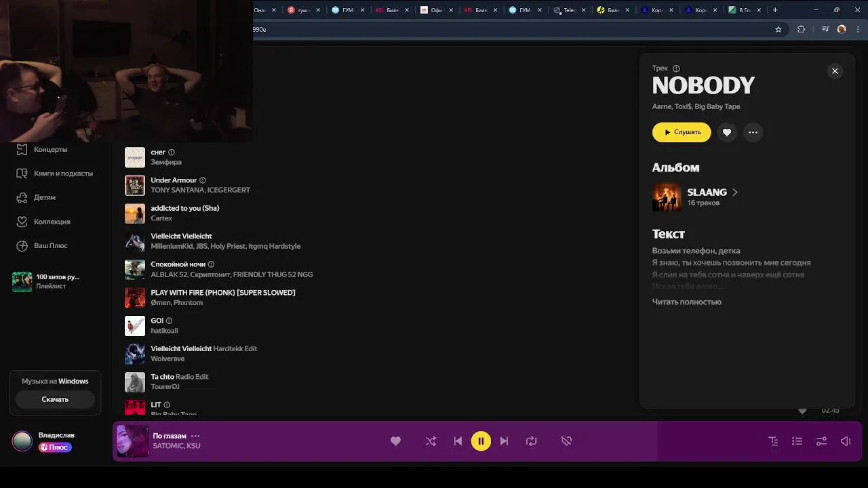Open the SLAANG album cover thumbnail

coord(667,197)
